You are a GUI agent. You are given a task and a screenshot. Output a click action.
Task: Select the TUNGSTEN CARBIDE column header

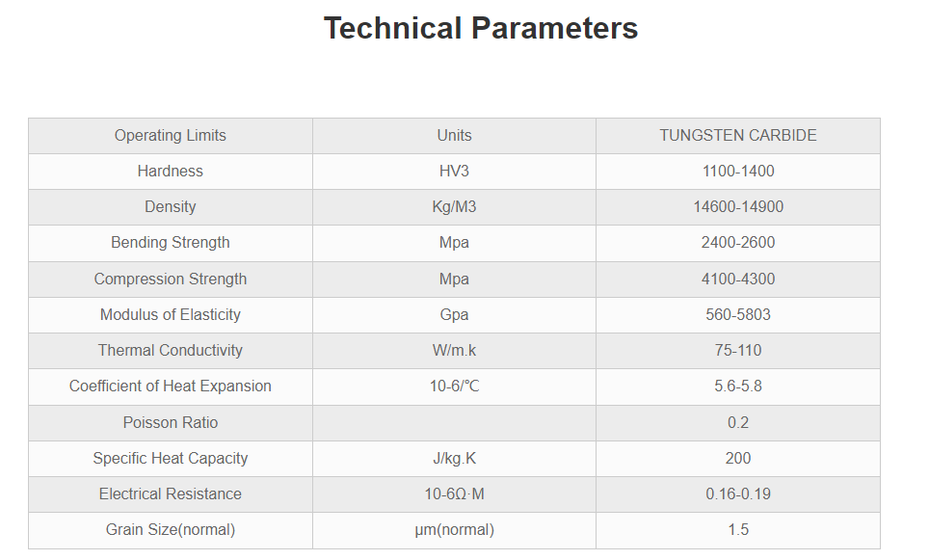(738, 136)
